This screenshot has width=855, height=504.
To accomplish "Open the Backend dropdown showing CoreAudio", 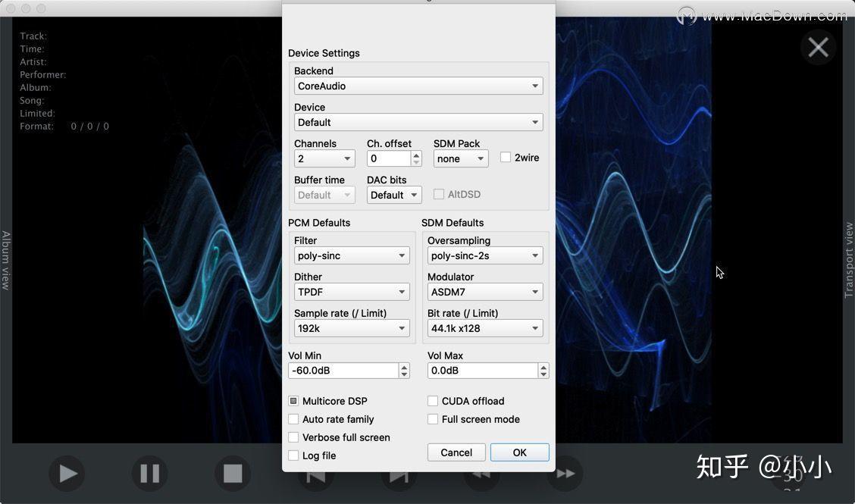I will coord(418,86).
